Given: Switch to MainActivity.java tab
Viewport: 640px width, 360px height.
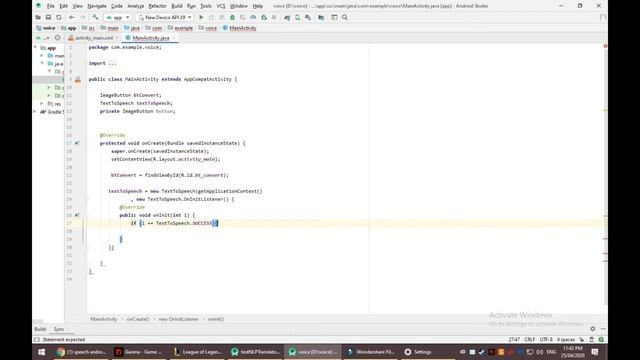Looking at the screenshot, I should coord(150,38).
